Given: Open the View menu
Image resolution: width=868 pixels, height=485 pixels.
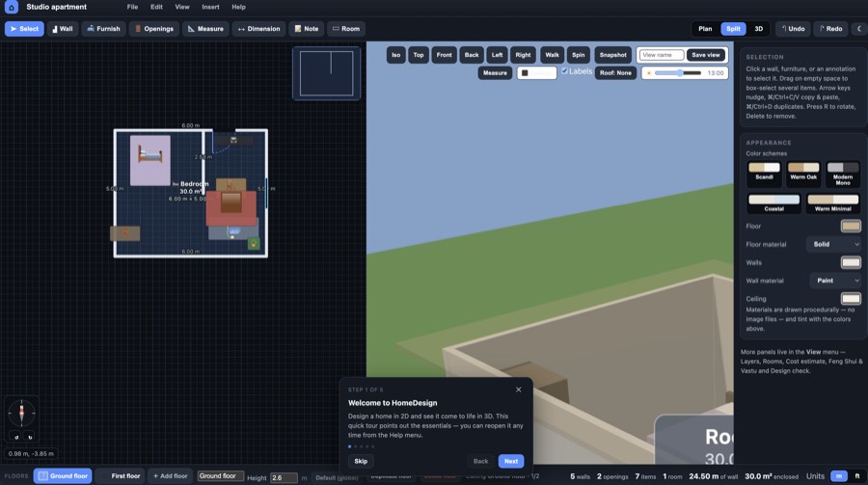Looking at the screenshot, I should [x=182, y=7].
